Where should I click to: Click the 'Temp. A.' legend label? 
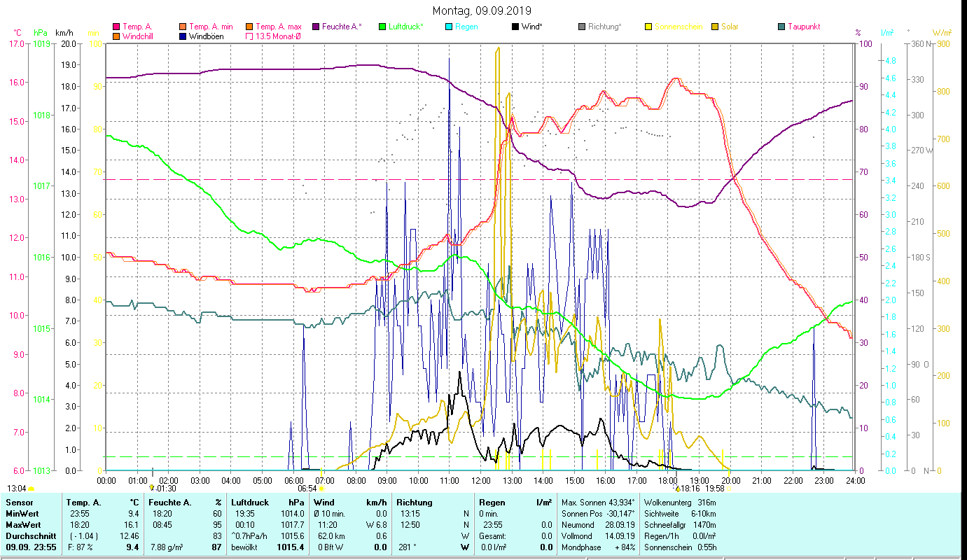(x=137, y=27)
